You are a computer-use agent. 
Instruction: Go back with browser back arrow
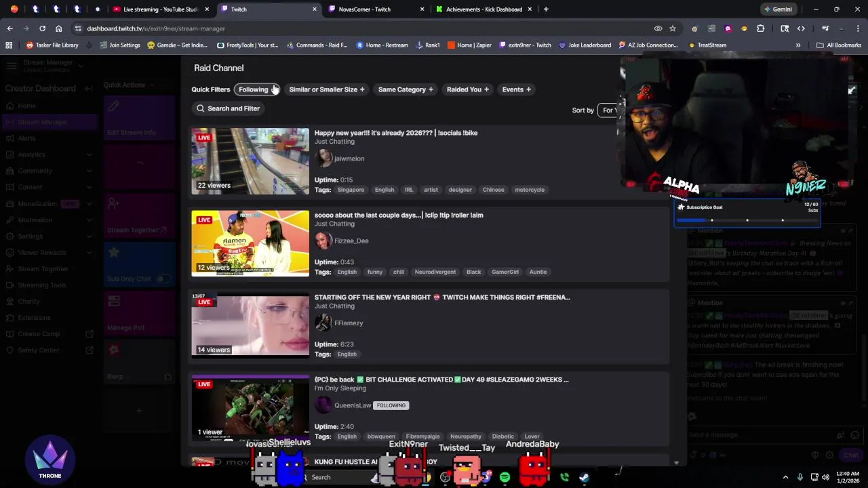9,28
